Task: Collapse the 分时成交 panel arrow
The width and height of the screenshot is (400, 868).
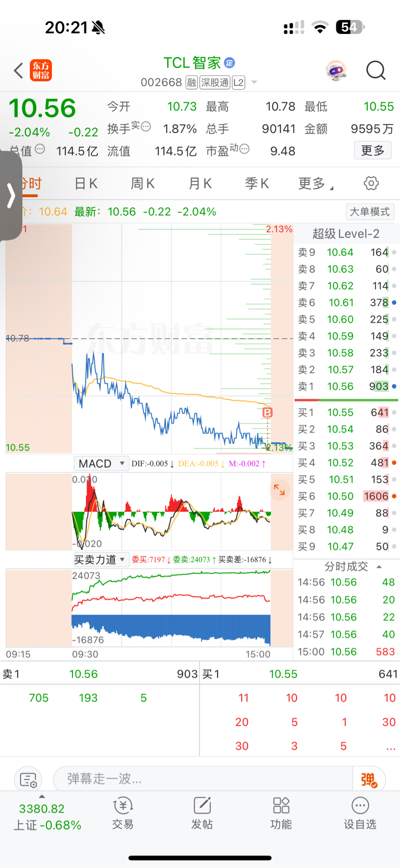Action: pos(379,567)
